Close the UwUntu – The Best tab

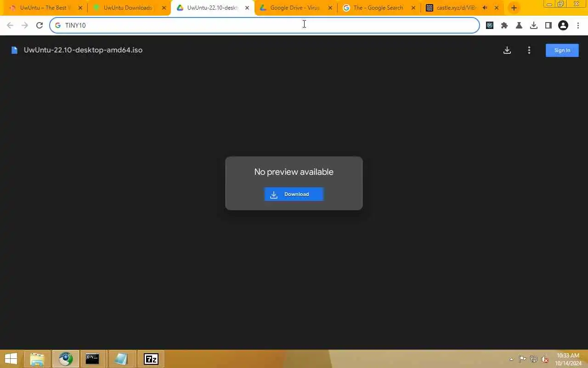80,8
